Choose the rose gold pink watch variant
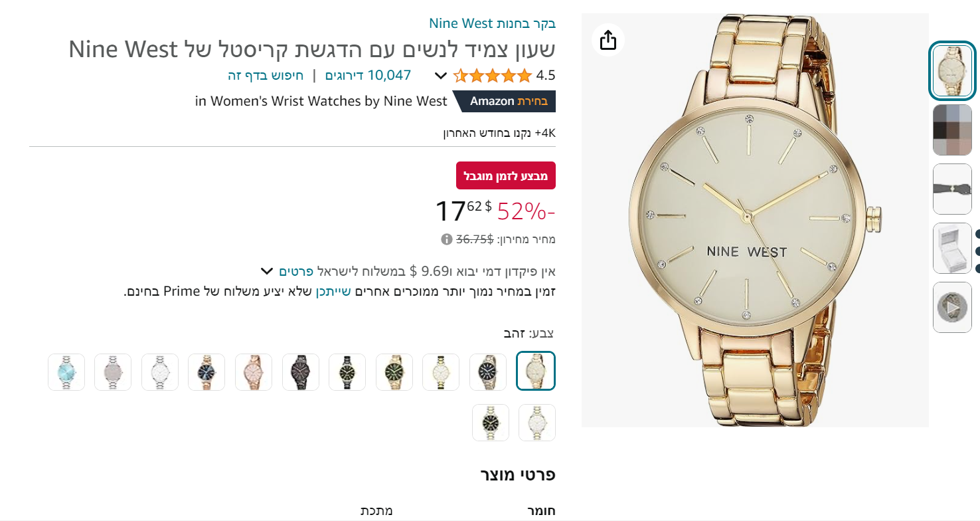Image resolution: width=980 pixels, height=521 pixels. 254,372
